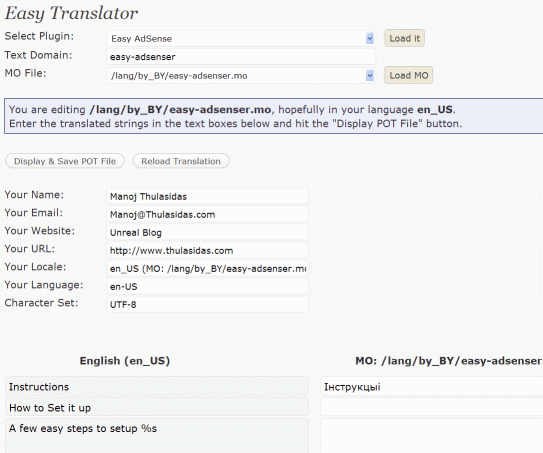543x453 pixels.
Task: Click into the Your Website field
Action: [x=207, y=232]
